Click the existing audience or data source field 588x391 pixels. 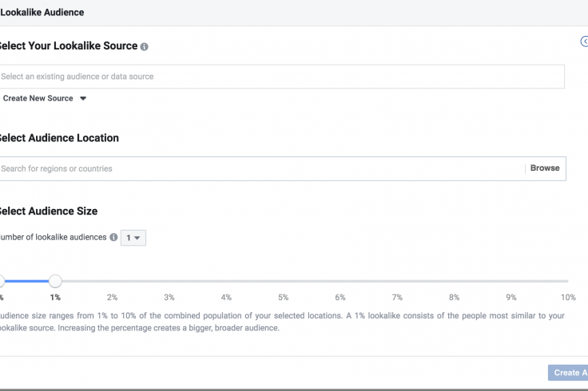tap(282, 77)
